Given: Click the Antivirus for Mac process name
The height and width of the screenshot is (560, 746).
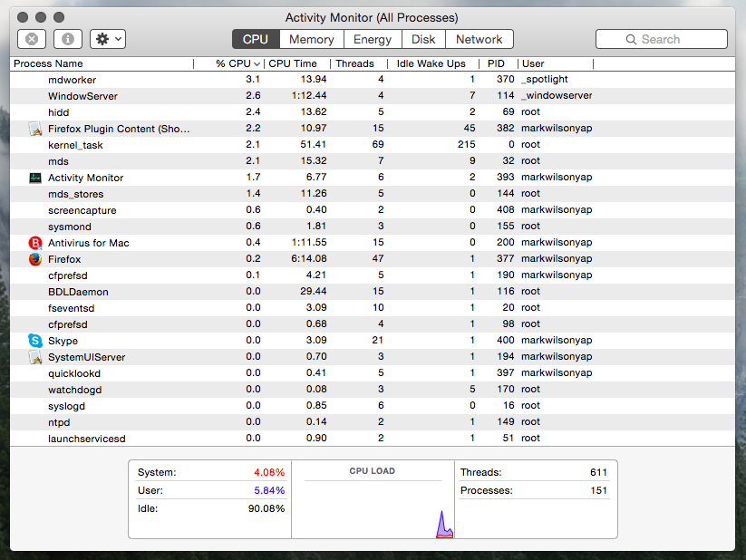Looking at the screenshot, I should click(x=89, y=243).
